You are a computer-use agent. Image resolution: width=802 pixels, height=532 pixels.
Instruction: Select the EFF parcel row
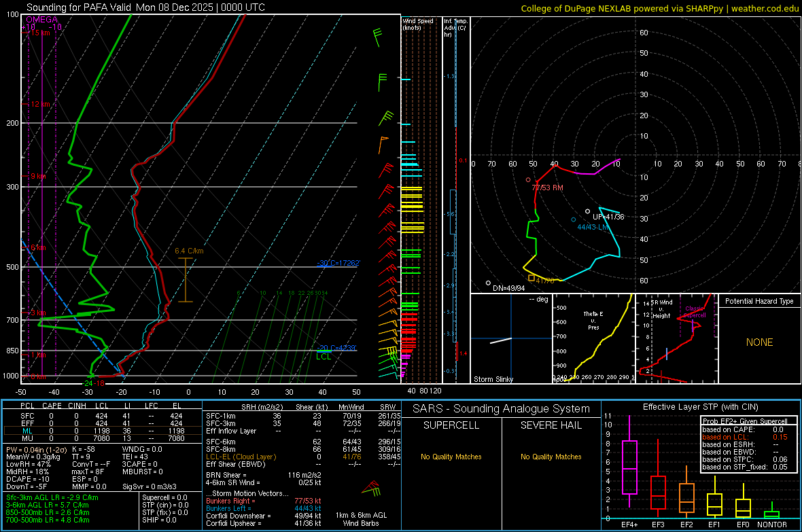point(101,423)
